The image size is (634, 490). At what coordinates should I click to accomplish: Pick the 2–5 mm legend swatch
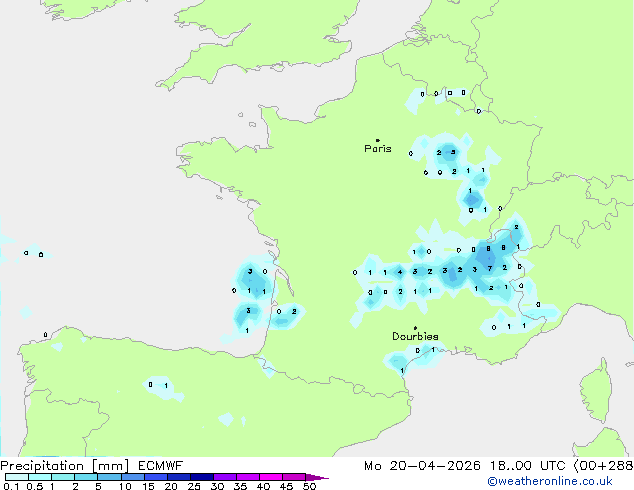[86, 477]
